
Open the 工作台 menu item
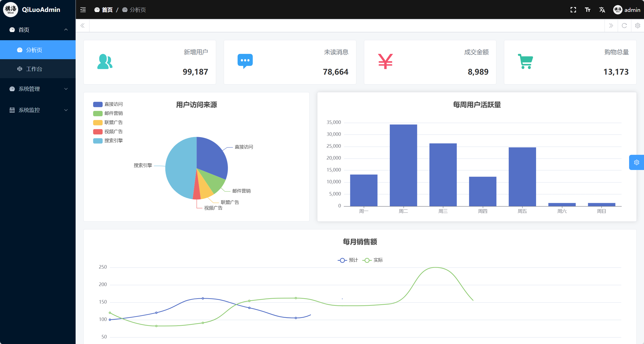34,69
